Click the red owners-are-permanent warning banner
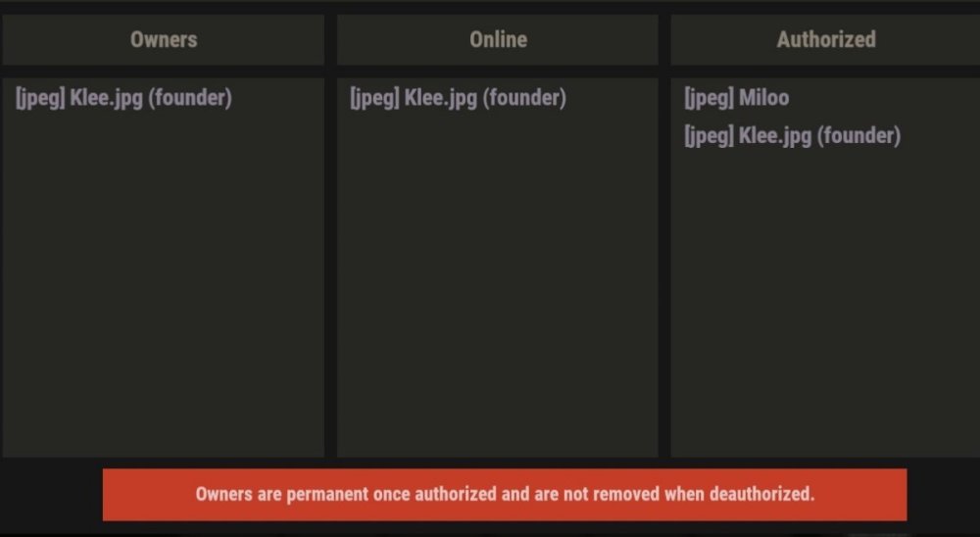 click(504, 494)
